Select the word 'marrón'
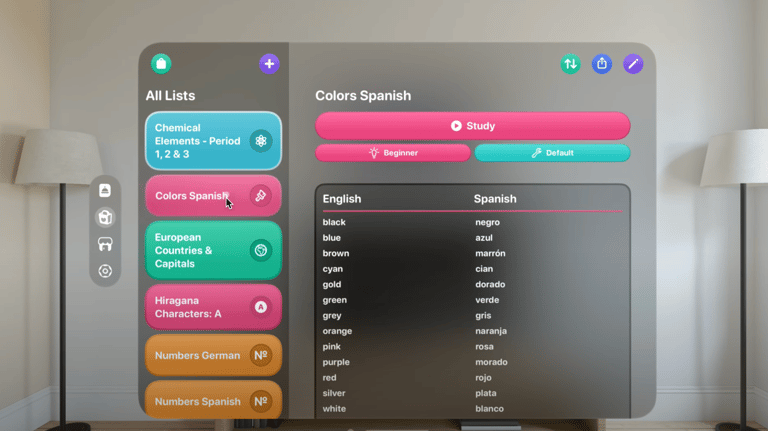Viewport: 768px width, 431px height. coord(490,253)
